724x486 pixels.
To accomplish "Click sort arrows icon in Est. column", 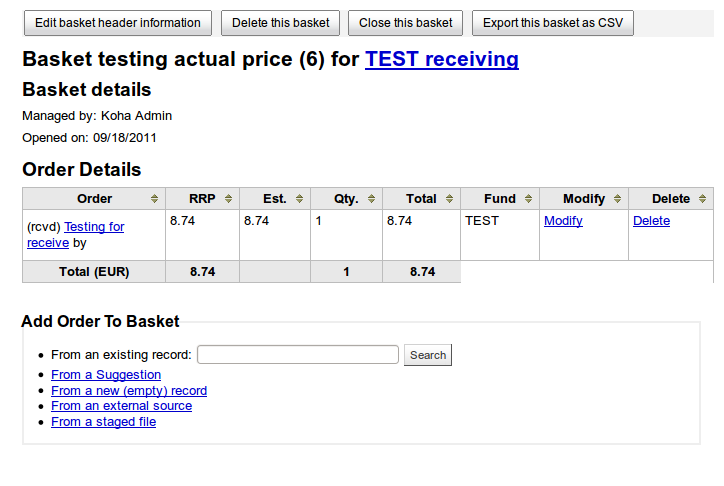I will point(299,199).
